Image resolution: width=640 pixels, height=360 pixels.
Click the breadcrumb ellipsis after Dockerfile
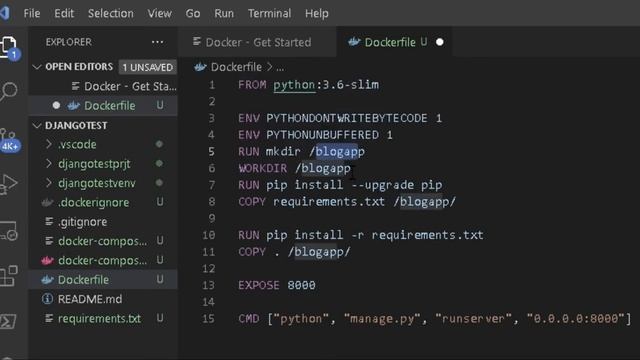click(280, 68)
